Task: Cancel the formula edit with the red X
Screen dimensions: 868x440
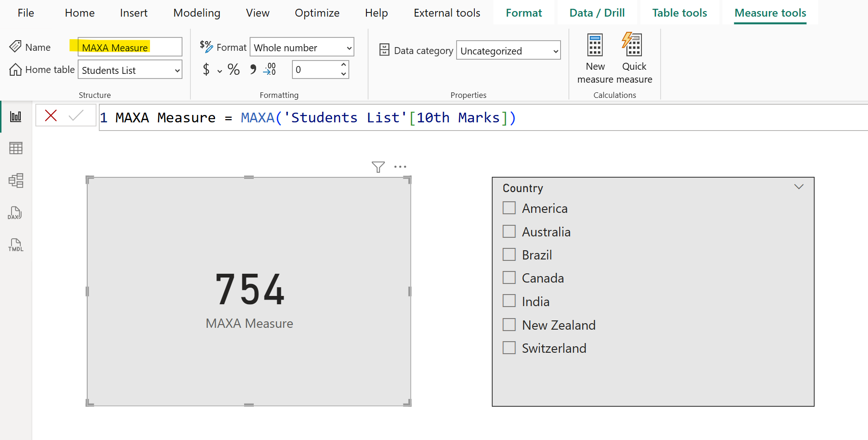Action: 51,115
